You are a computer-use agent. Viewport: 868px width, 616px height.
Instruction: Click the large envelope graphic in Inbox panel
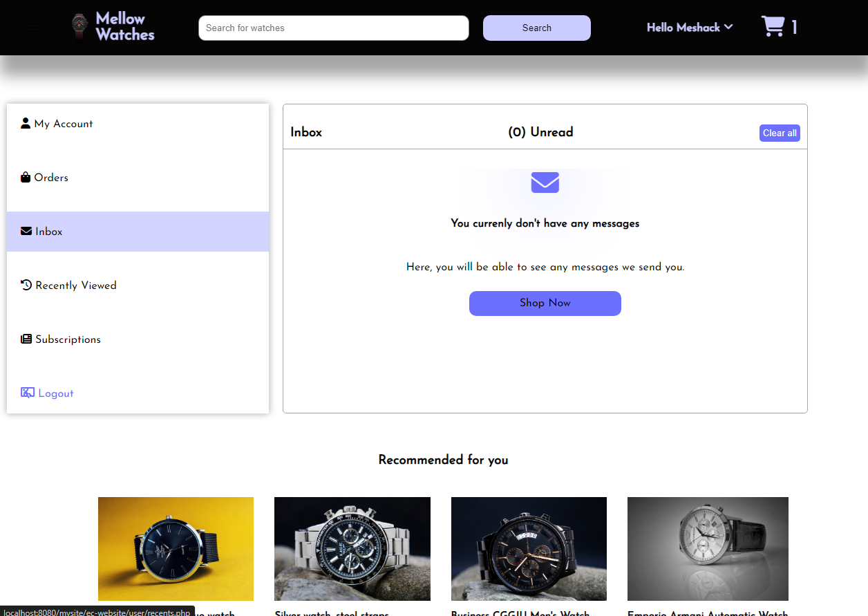click(x=545, y=183)
